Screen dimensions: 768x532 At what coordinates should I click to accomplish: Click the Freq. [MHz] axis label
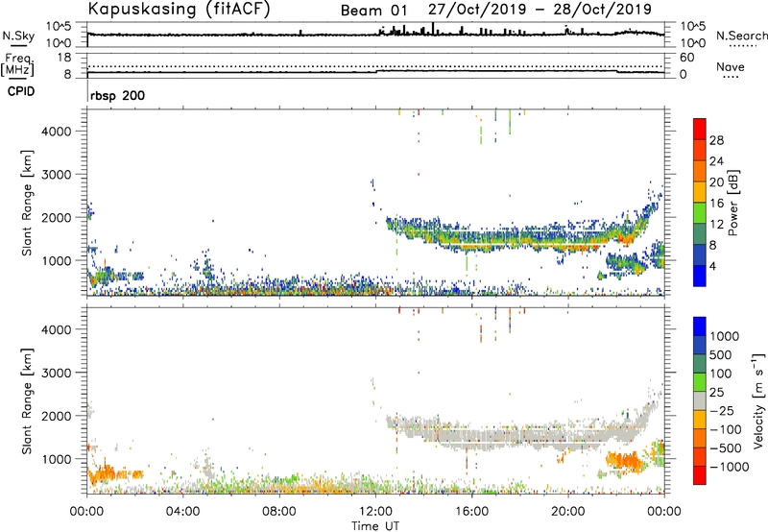coord(17,65)
